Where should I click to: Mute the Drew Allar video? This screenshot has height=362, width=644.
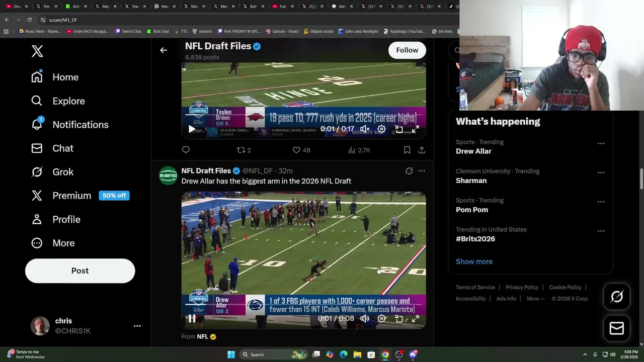(x=365, y=318)
